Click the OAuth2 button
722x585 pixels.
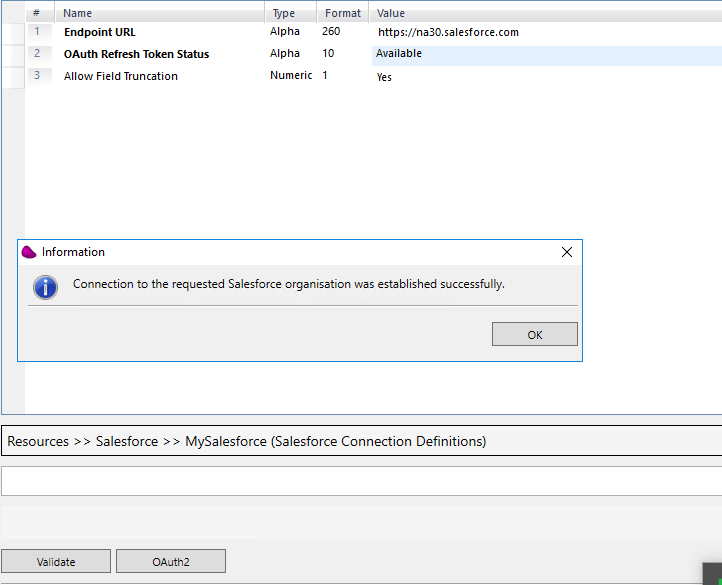(171, 562)
